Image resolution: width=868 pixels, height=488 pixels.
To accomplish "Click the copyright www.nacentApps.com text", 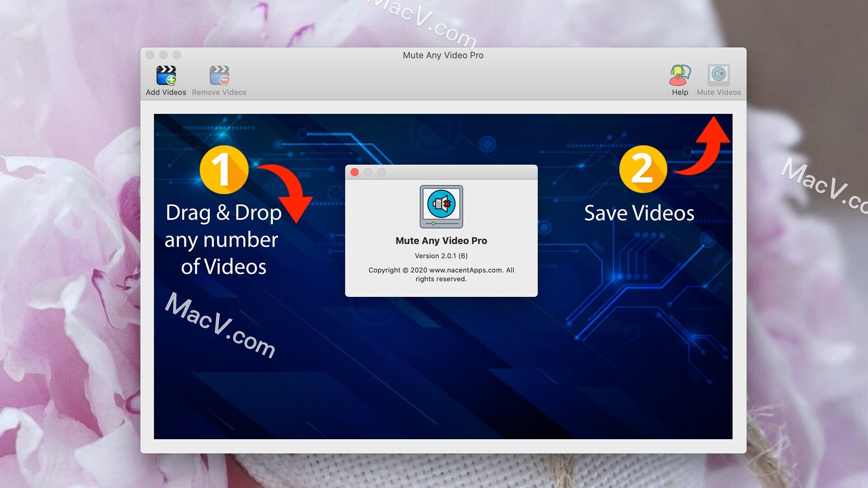I will [x=441, y=274].
